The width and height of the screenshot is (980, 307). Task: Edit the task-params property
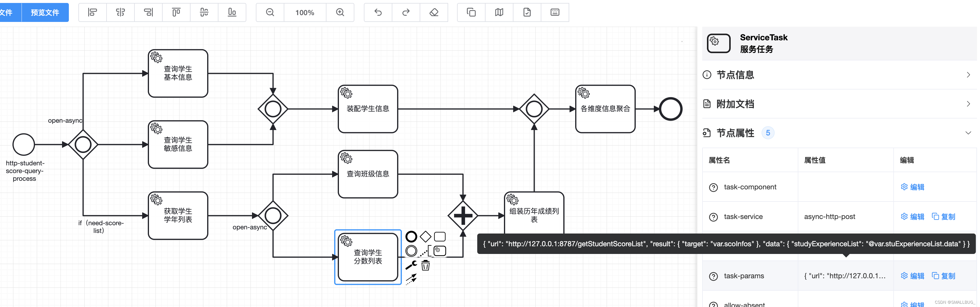point(913,276)
